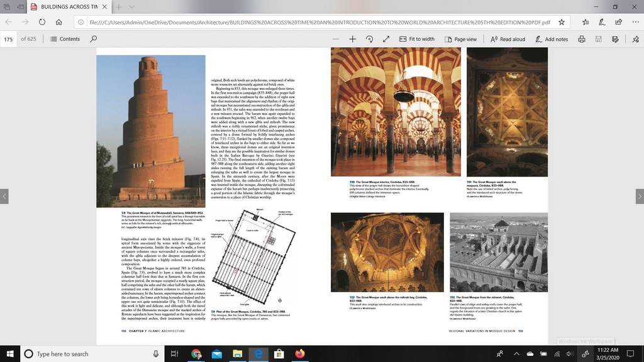Click the Samarra minaret photo
Viewport: 644px width, 362px height.
pos(151,131)
